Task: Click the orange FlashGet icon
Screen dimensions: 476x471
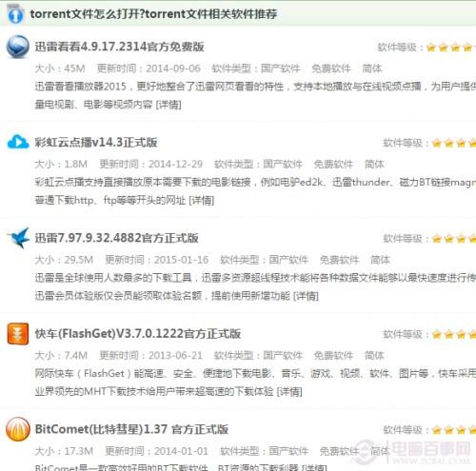Action: 18,334
